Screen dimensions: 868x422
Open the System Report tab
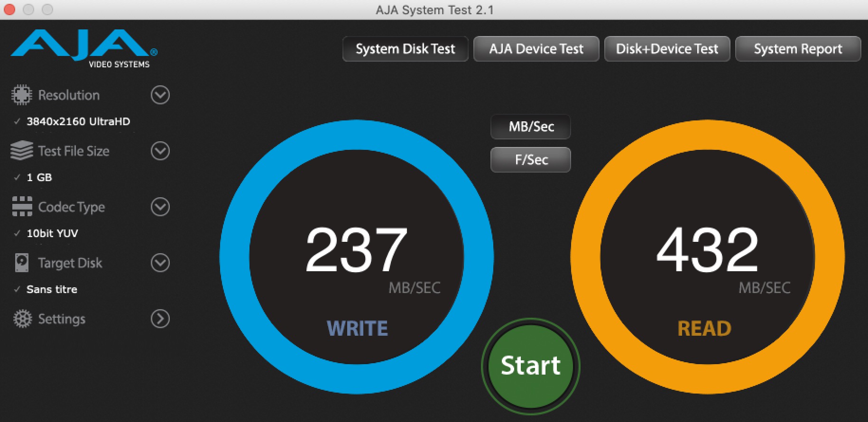[x=798, y=49]
